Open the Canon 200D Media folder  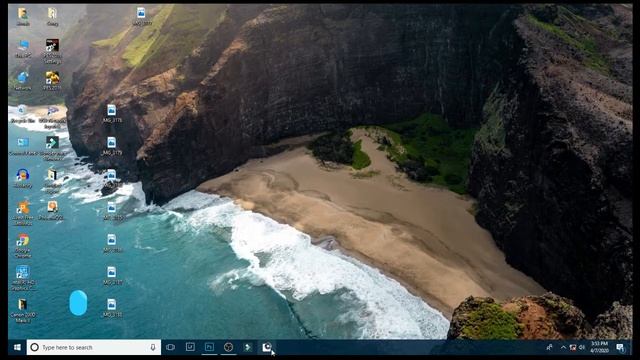click(23, 310)
